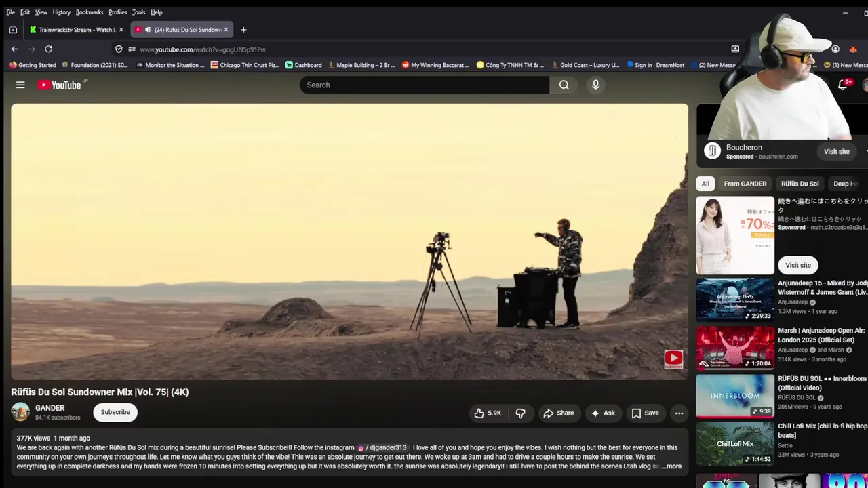Click the browser address bar URL
Image resolution: width=868 pixels, height=488 pixels.
[x=203, y=49]
